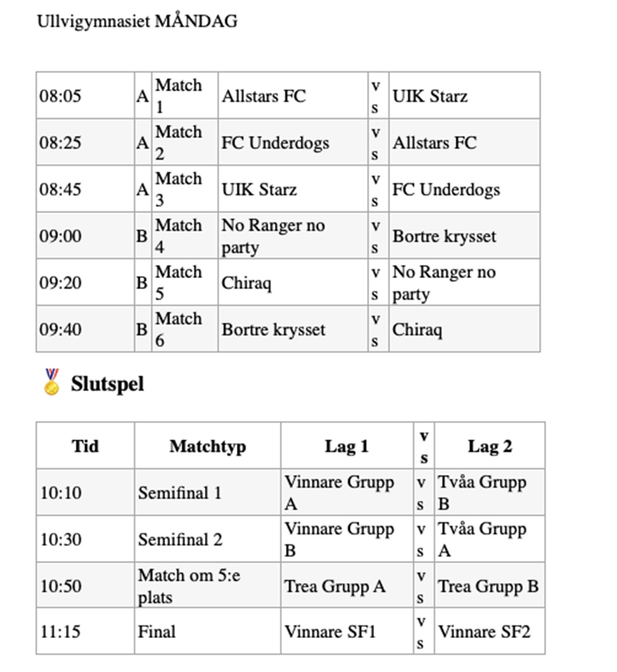Click the Lag 2 column header
Image resolution: width=617 pixels, height=672 pixels.
click(489, 446)
